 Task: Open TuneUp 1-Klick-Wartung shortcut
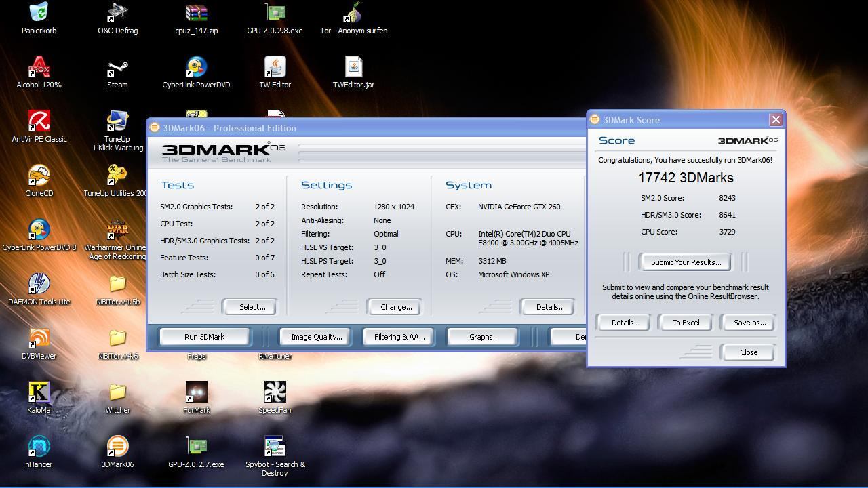(x=117, y=121)
